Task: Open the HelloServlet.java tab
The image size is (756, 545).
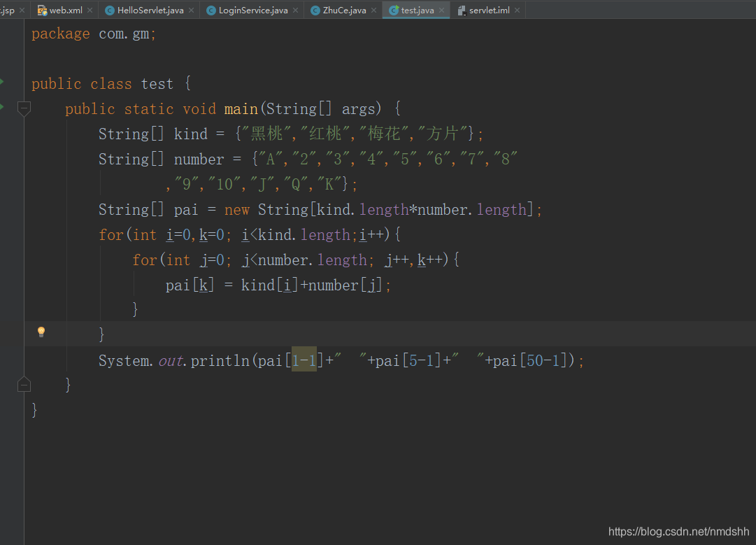Action: [x=150, y=10]
